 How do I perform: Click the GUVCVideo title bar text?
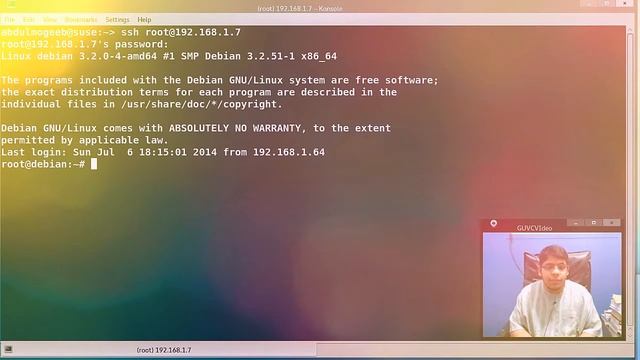[x=534, y=228]
